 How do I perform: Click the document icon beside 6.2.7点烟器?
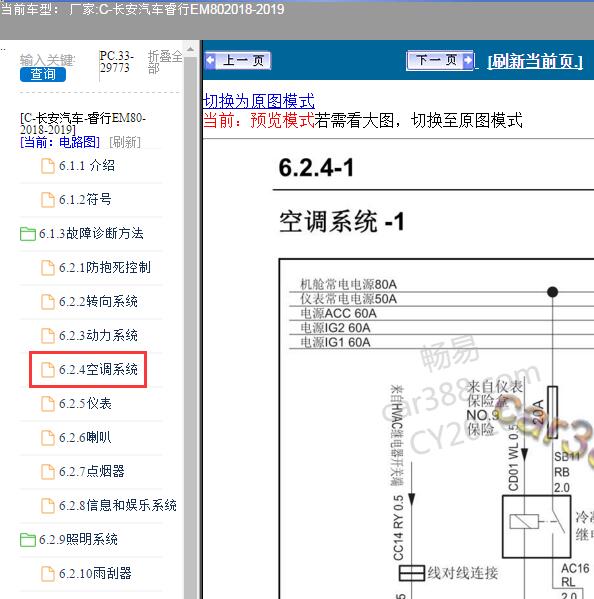coord(48,471)
